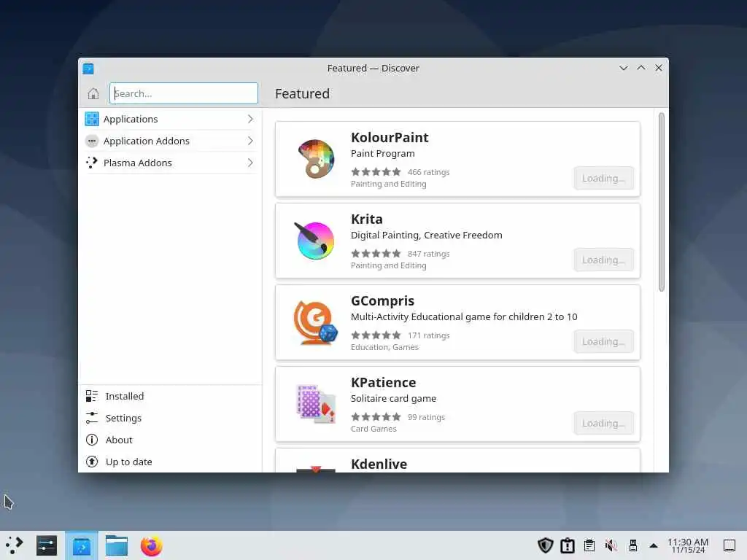This screenshot has height=560, width=747.
Task: Launch Firefox from taskbar
Action: (152, 545)
